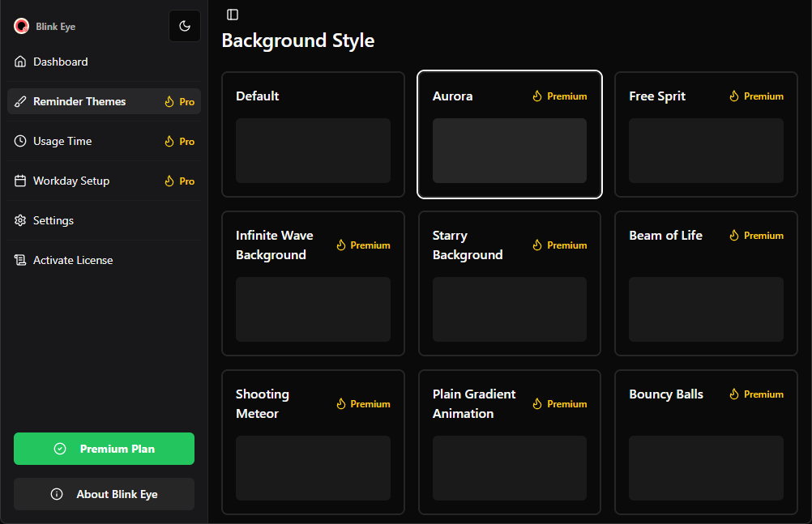
Task: Choose the Bouncy Balls background style
Action: [x=706, y=442]
